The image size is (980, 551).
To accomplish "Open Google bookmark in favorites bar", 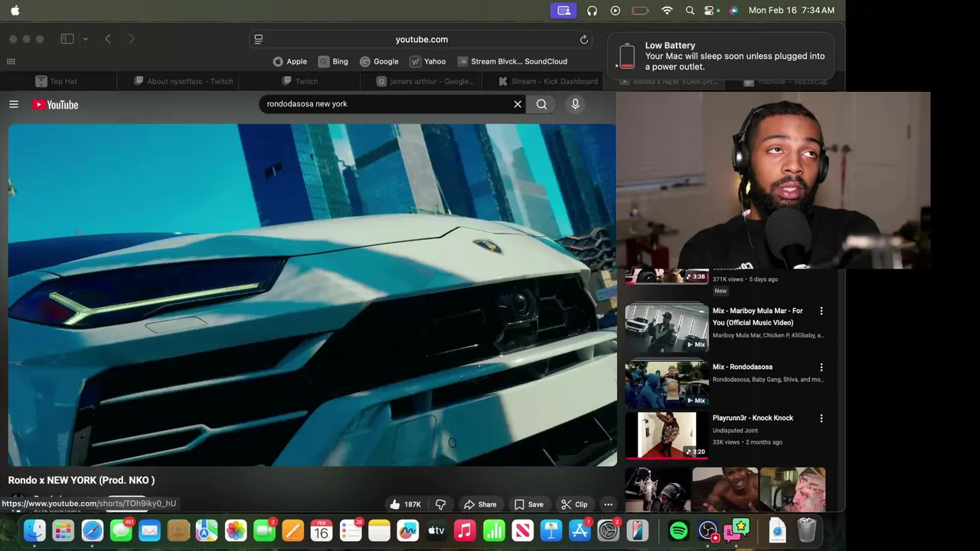I will (x=379, y=61).
